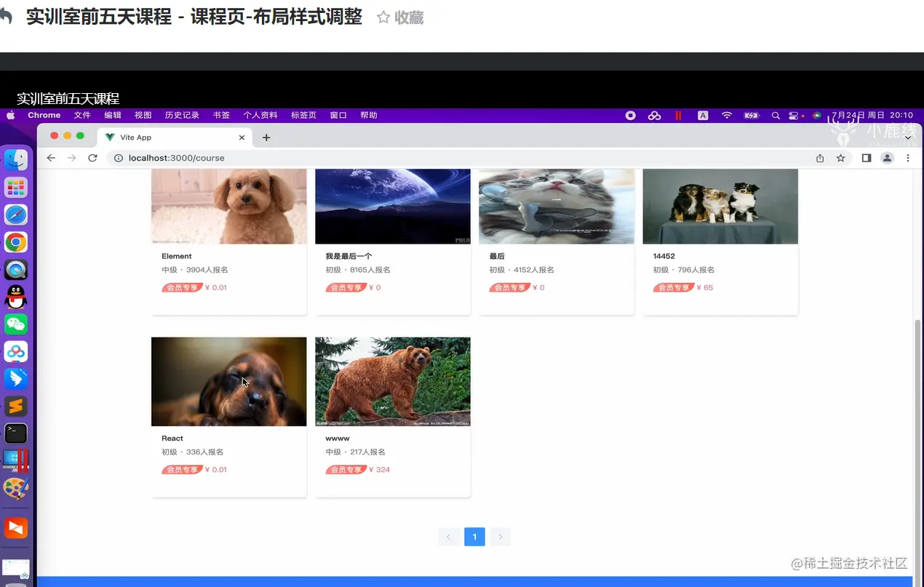Click the browser back arrow
This screenshot has width=924, height=587.
51,158
